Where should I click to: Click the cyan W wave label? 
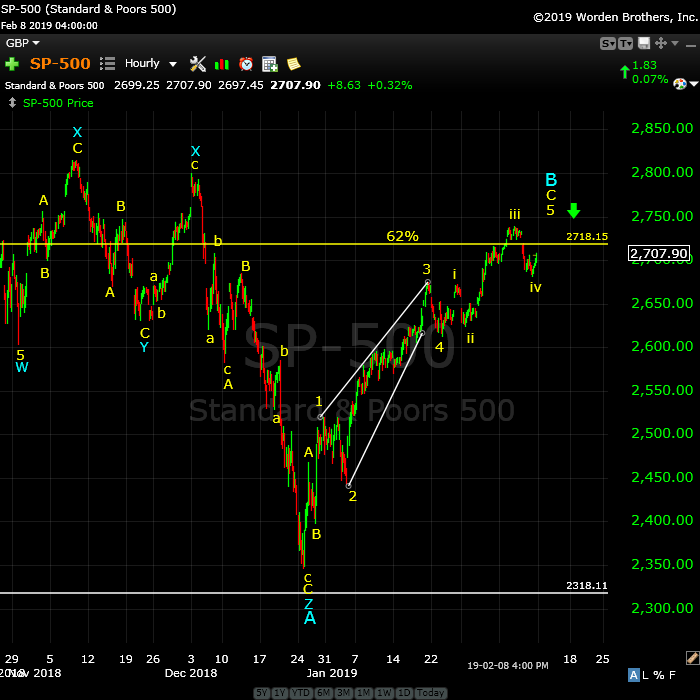21,367
